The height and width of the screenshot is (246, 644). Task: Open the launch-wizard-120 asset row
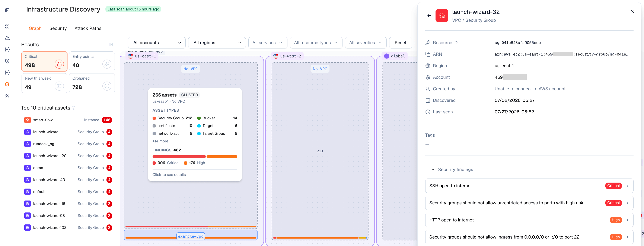pos(68,156)
